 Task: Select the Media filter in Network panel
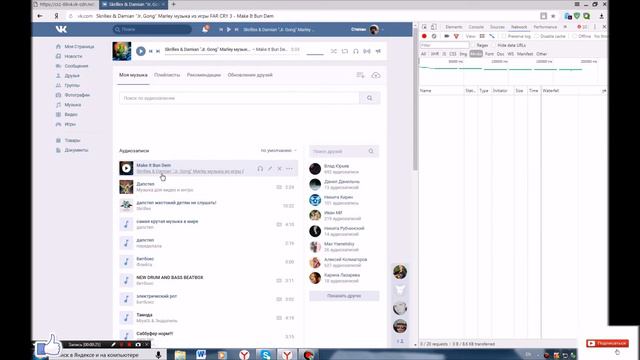coord(476,54)
